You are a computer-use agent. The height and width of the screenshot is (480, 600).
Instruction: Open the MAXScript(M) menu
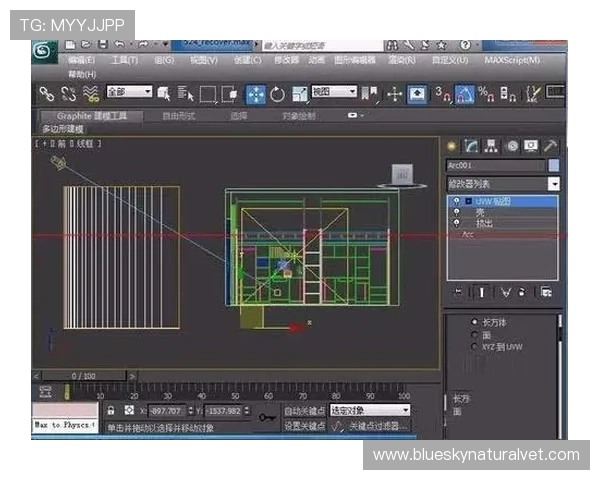pos(510,60)
